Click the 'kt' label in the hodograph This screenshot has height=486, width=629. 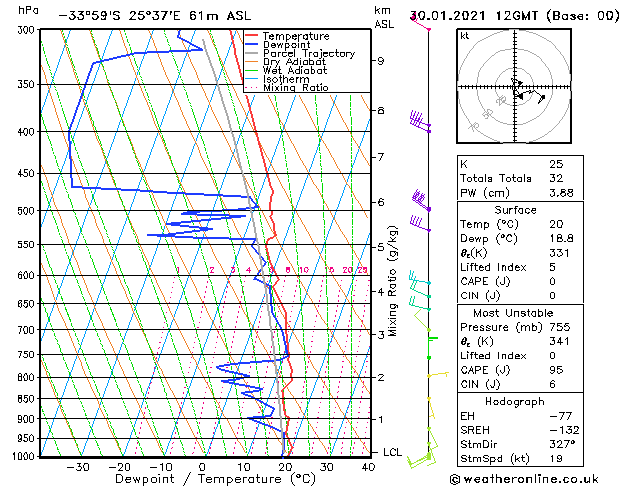(x=465, y=36)
